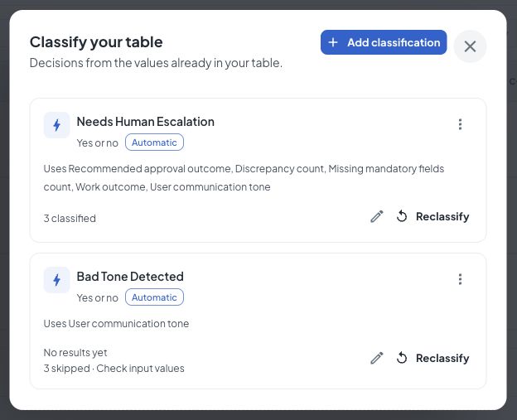The height and width of the screenshot is (420, 517).
Task: Reclassify the Needs Human Escalation column
Action: pyautogui.click(x=432, y=216)
